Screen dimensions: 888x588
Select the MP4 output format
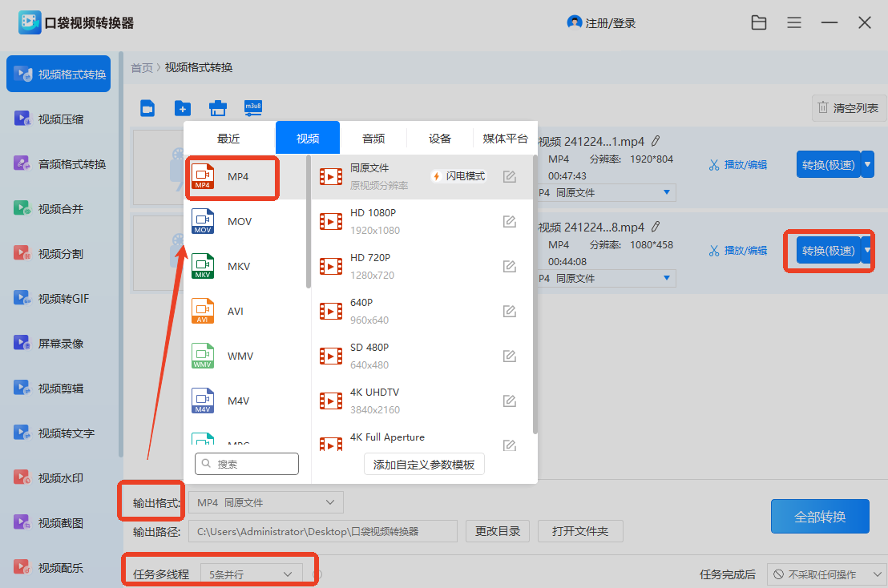[x=232, y=178]
